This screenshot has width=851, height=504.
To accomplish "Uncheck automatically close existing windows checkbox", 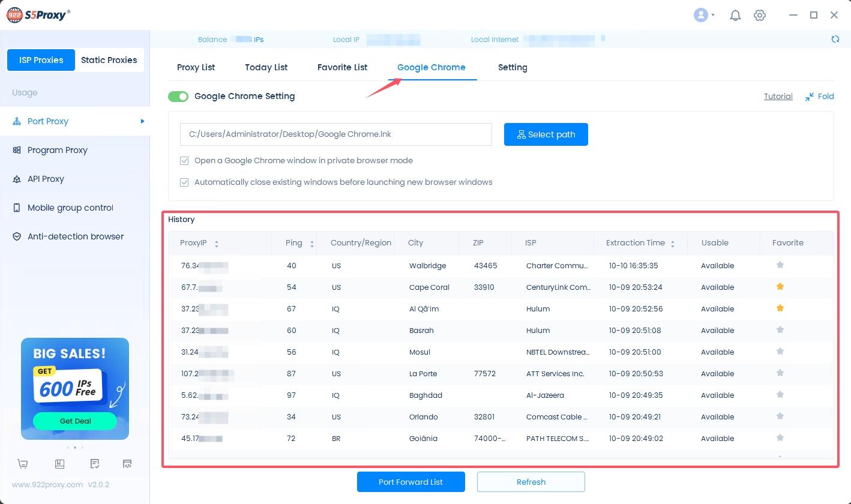I will pos(185,182).
